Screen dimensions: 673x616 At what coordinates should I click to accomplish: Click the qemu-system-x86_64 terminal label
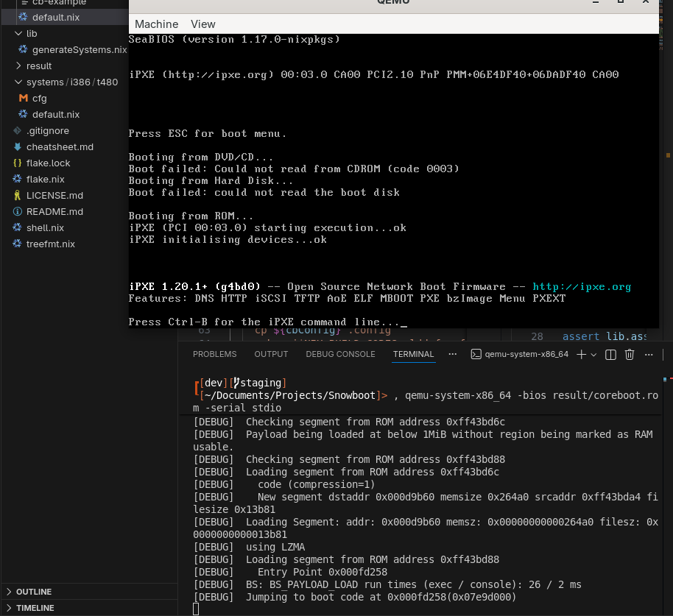526,355
